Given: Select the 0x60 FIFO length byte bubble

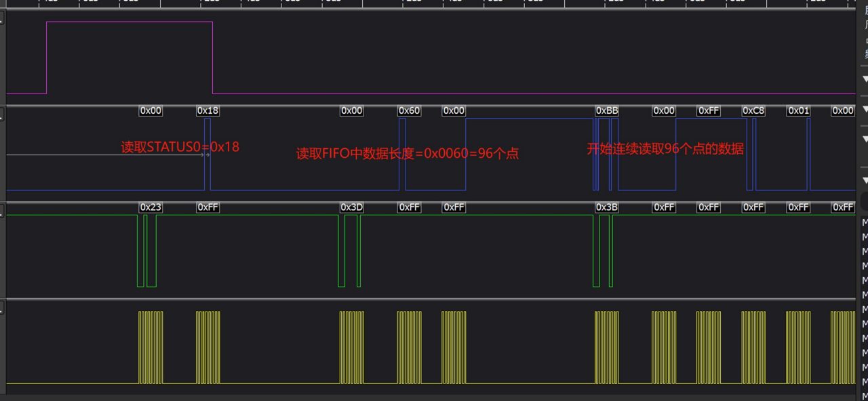Looking at the screenshot, I should coord(409,110).
